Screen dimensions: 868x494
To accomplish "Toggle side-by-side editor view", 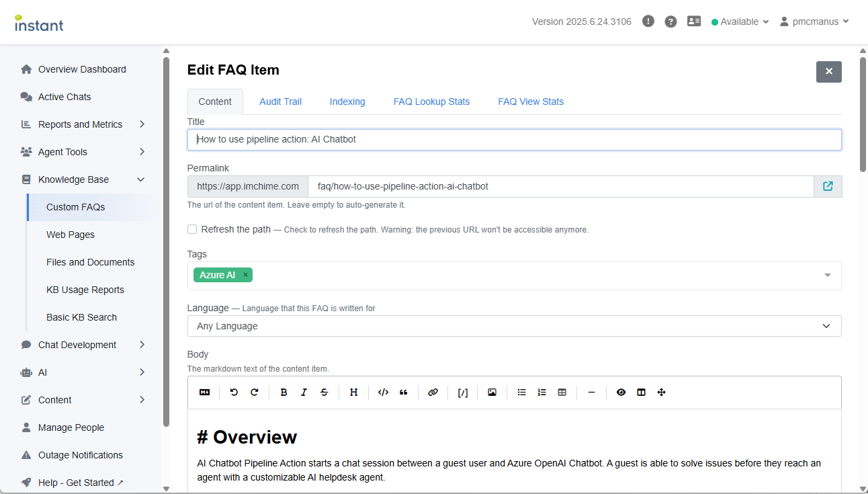I will point(641,393).
